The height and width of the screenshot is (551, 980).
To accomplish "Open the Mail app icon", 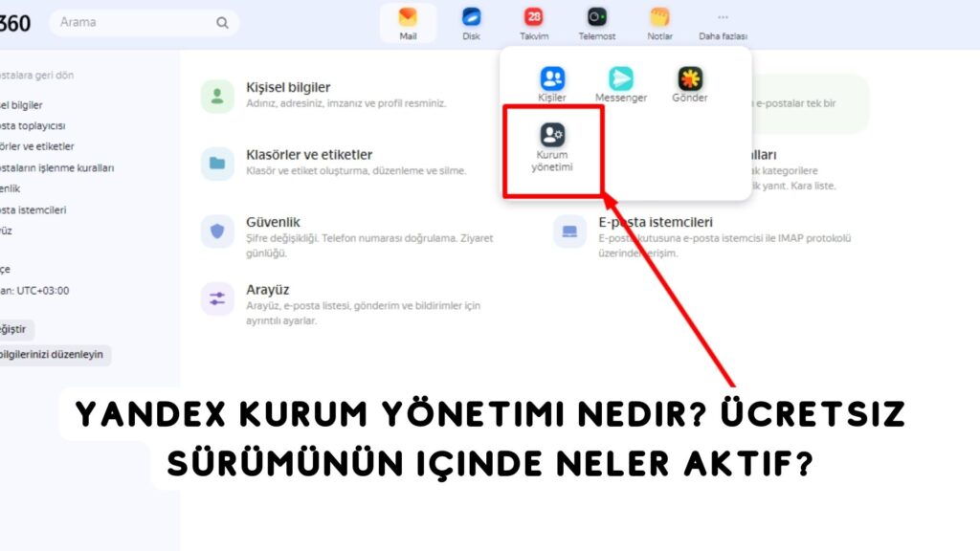I will [x=409, y=21].
